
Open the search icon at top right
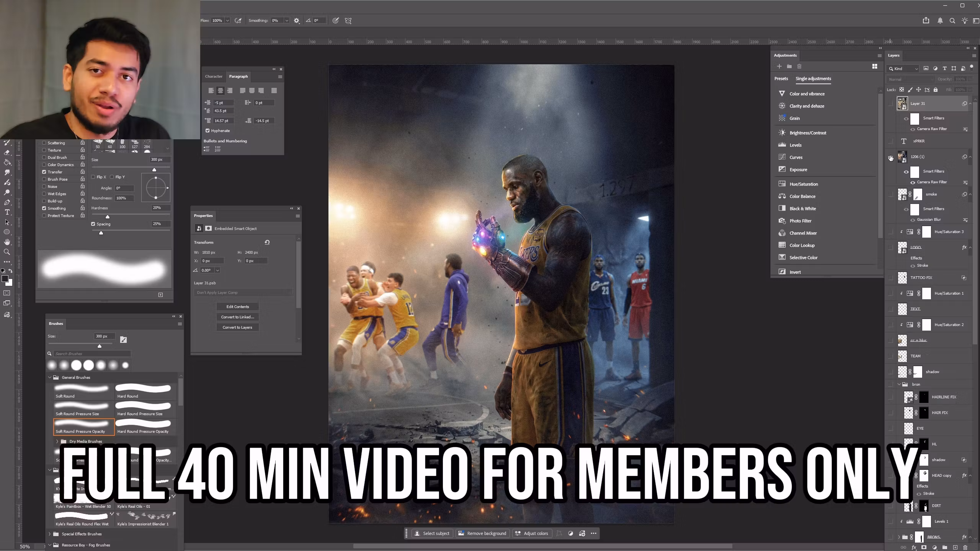pos(952,21)
